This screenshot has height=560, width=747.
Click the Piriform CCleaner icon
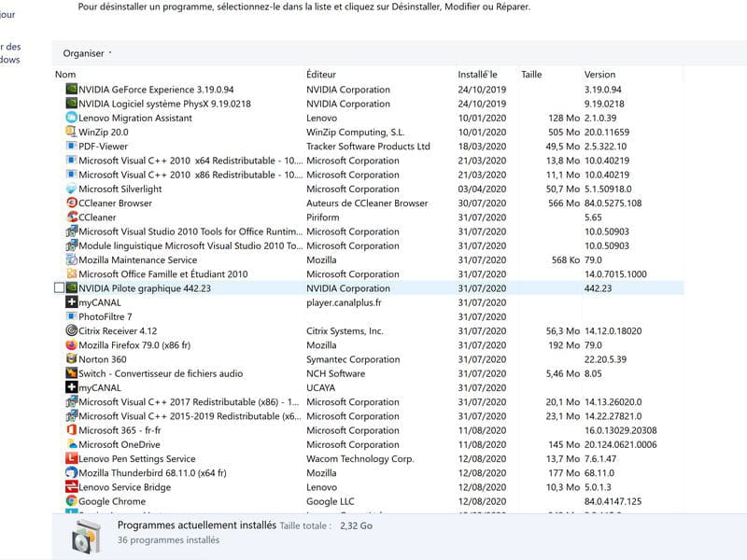[x=72, y=217]
